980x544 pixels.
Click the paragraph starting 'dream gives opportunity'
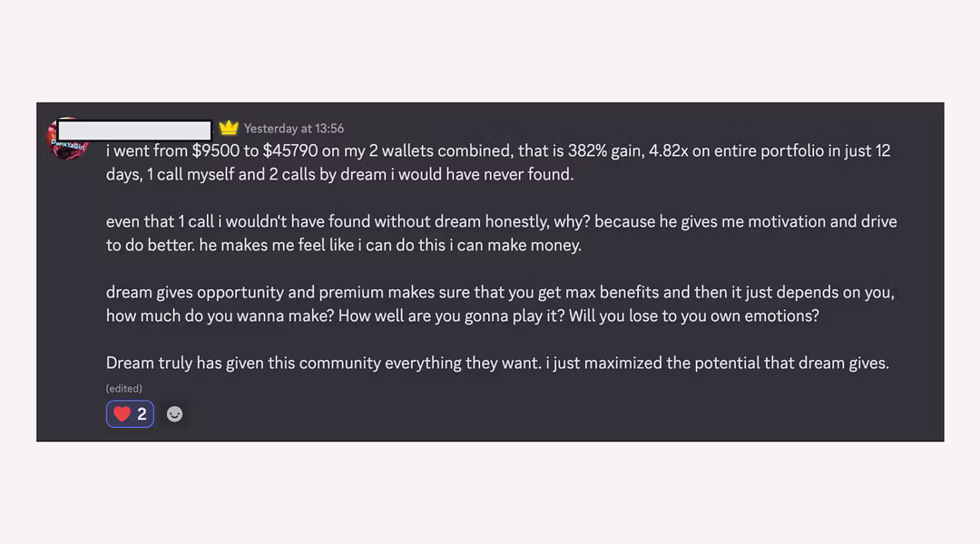coord(500,304)
